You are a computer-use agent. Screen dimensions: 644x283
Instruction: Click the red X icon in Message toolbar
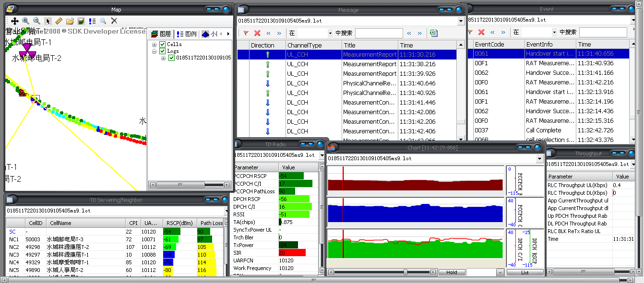click(257, 33)
